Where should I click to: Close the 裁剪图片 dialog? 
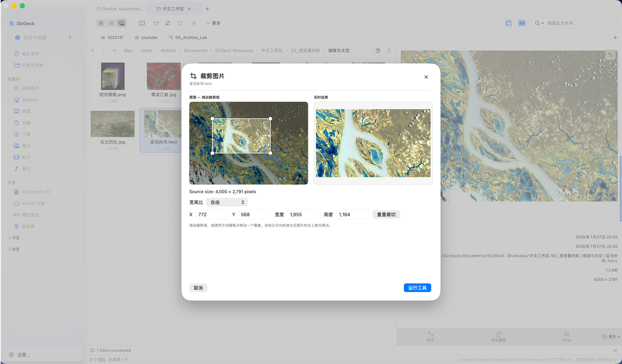pyautogui.click(x=426, y=77)
